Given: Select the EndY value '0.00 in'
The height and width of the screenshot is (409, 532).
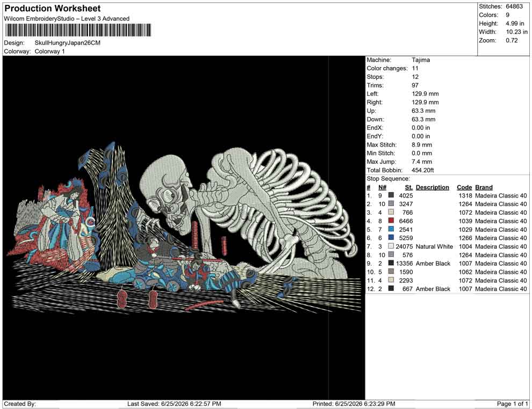Looking at the screenshot, I should pyautogui.click(x=421, y=136).
